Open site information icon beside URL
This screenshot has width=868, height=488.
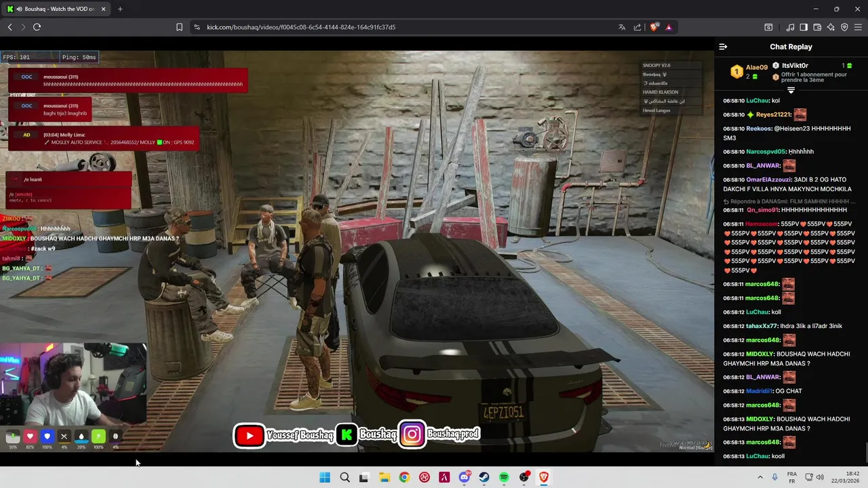197,27
